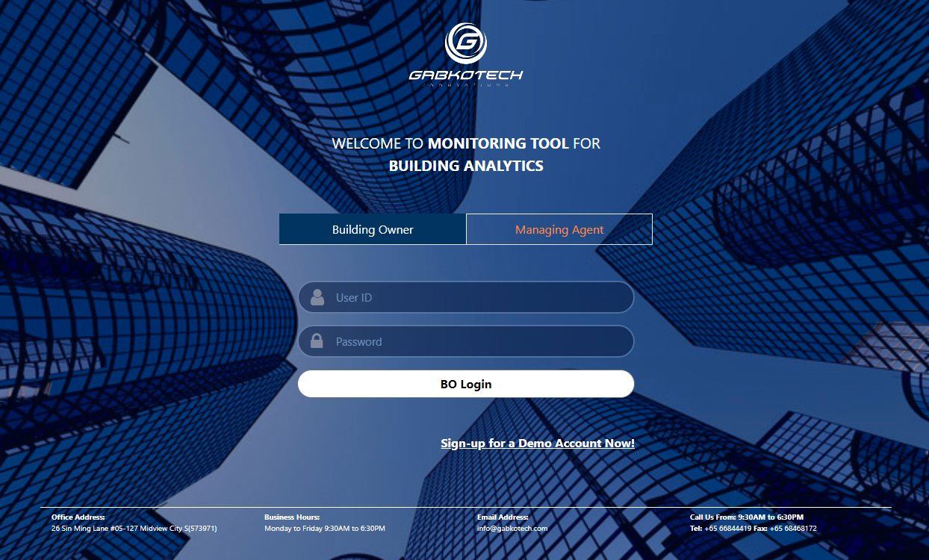Click the Midview City address line
The image size is (929, 560).
pos(133,528)
